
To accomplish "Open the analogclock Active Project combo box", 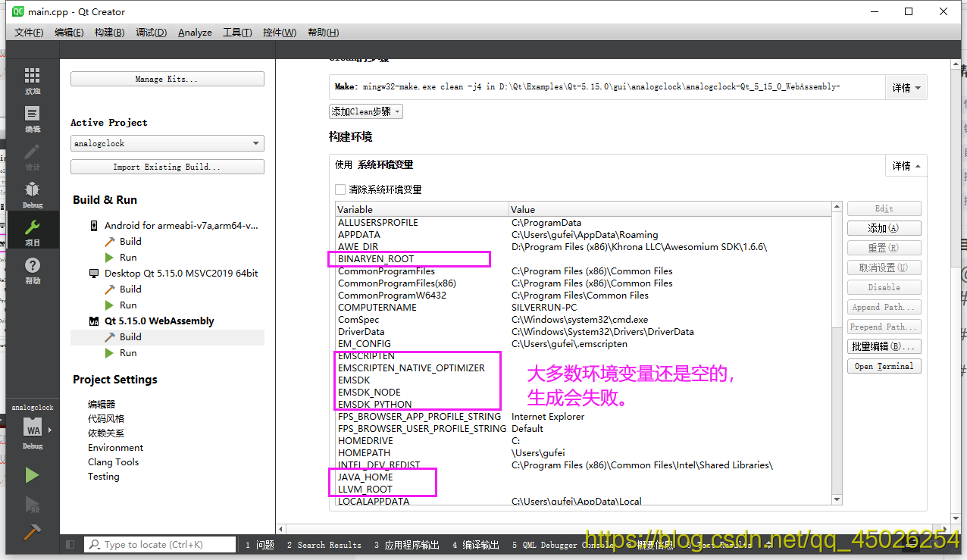I will [x=167, y=142].
